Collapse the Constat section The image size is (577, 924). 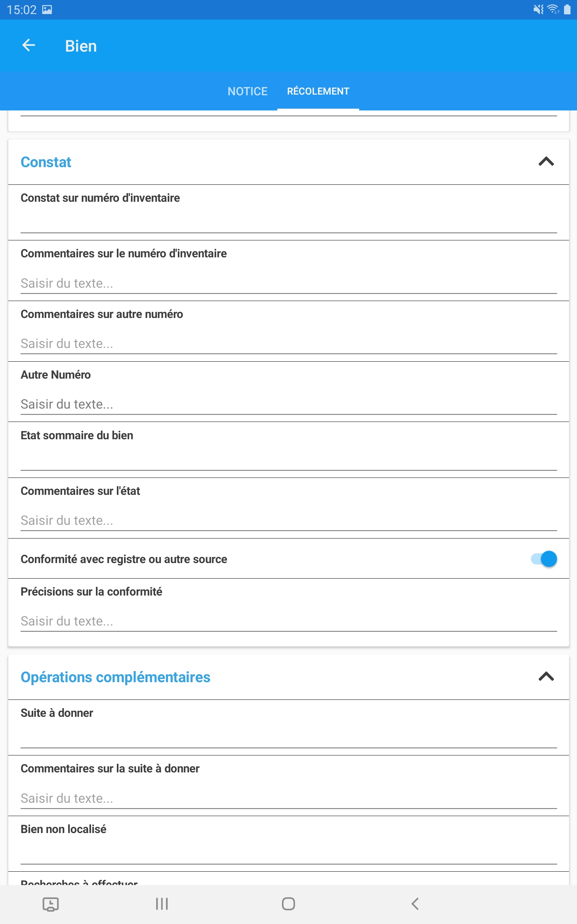546,161
